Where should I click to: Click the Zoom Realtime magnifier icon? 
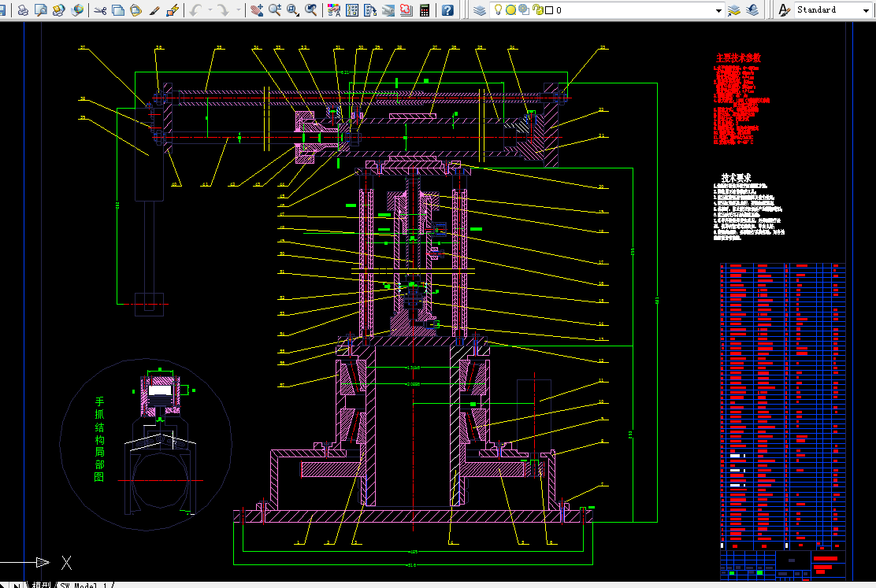click(x=275, y=10)
